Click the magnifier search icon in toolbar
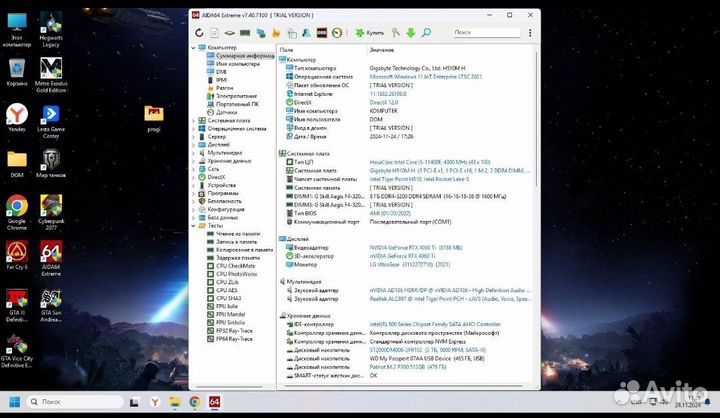Screen dimensions: 720x418 click(425, 32)
